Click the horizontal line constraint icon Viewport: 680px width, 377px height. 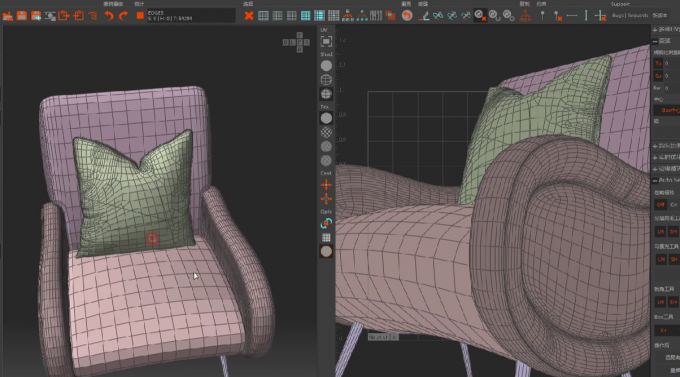[x=572, y=16]
